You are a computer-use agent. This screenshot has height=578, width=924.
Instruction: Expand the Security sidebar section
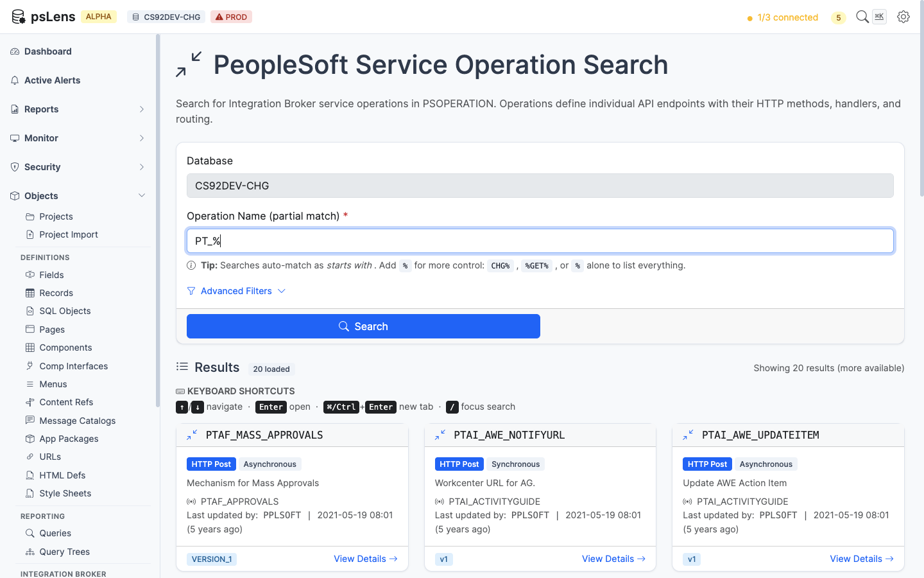(78, 167)
